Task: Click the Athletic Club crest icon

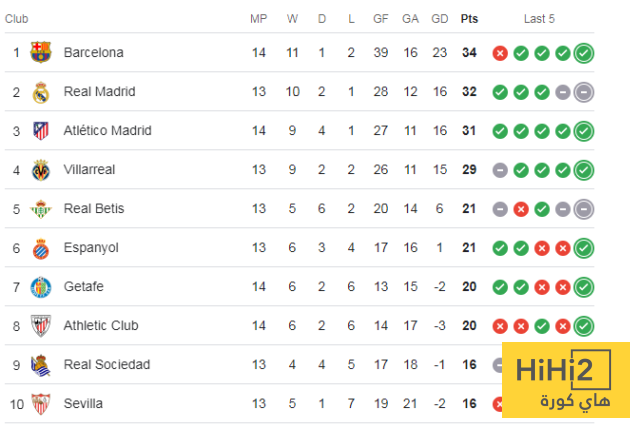Action: tap(41, 326)
